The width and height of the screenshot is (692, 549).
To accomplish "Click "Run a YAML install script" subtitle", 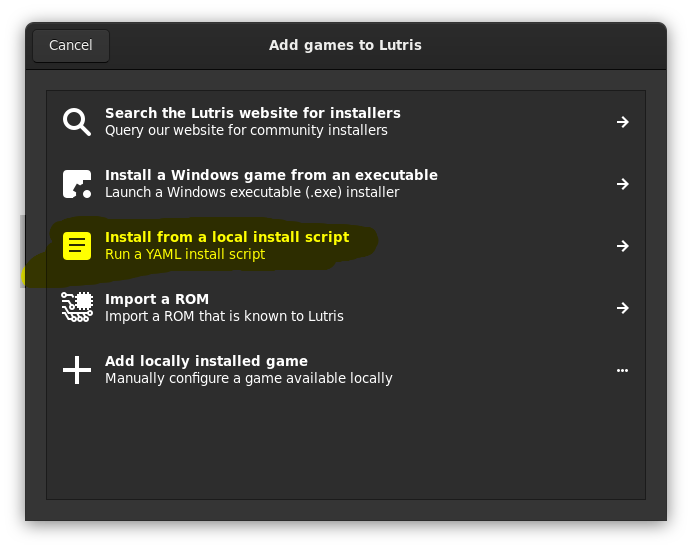I will 185,254.
